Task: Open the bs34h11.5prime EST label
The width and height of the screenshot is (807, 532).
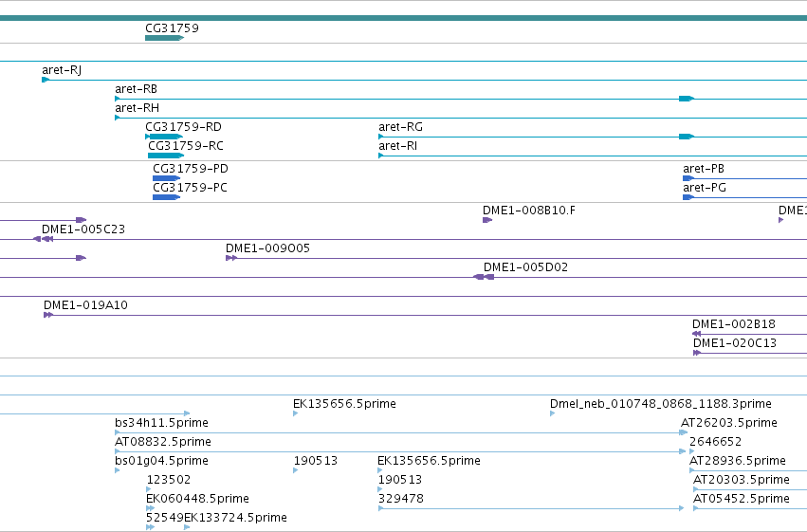Action: point(161,424)
